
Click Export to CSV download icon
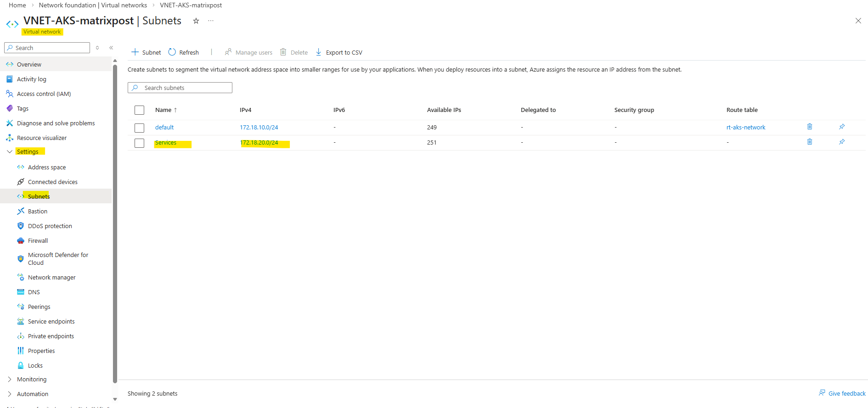tap(319, 52)
